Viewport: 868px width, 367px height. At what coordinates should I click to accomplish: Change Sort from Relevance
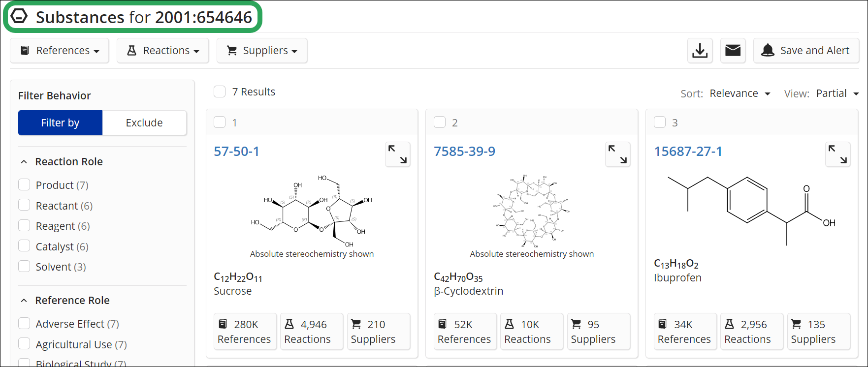click(739, 93)
